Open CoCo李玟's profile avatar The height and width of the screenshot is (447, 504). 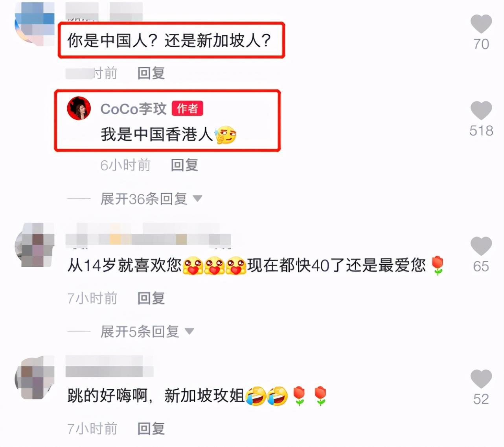click(x=79, y=108)
